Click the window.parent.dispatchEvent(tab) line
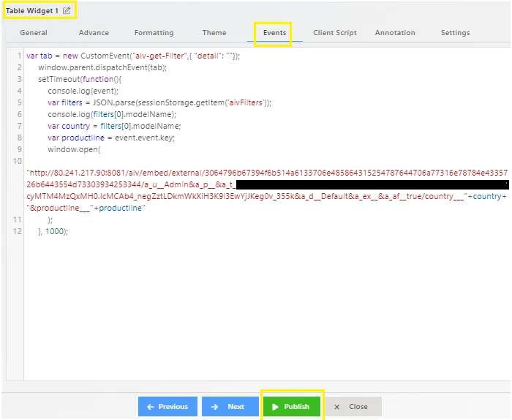Viewport: 512px width, 420px height. [x=102, y=67]
